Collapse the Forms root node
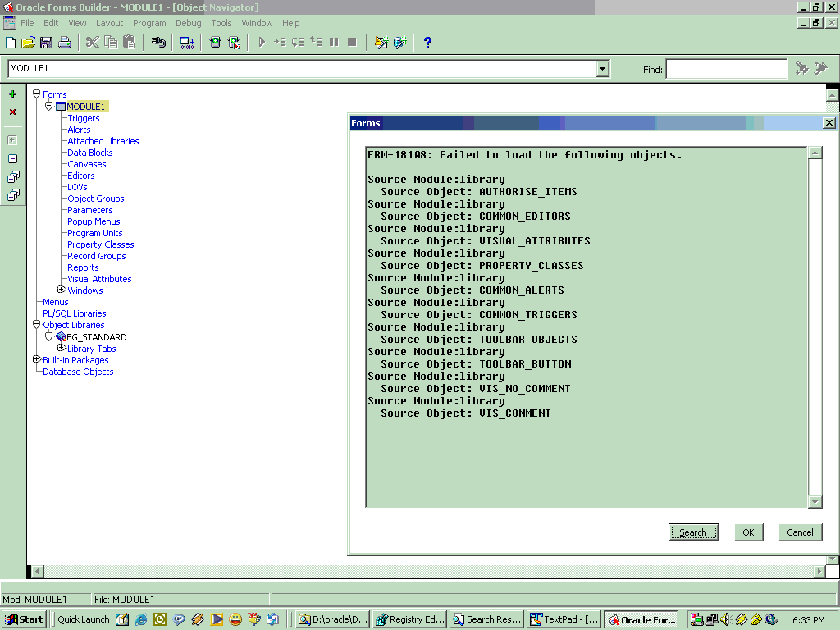 [36, 94]
